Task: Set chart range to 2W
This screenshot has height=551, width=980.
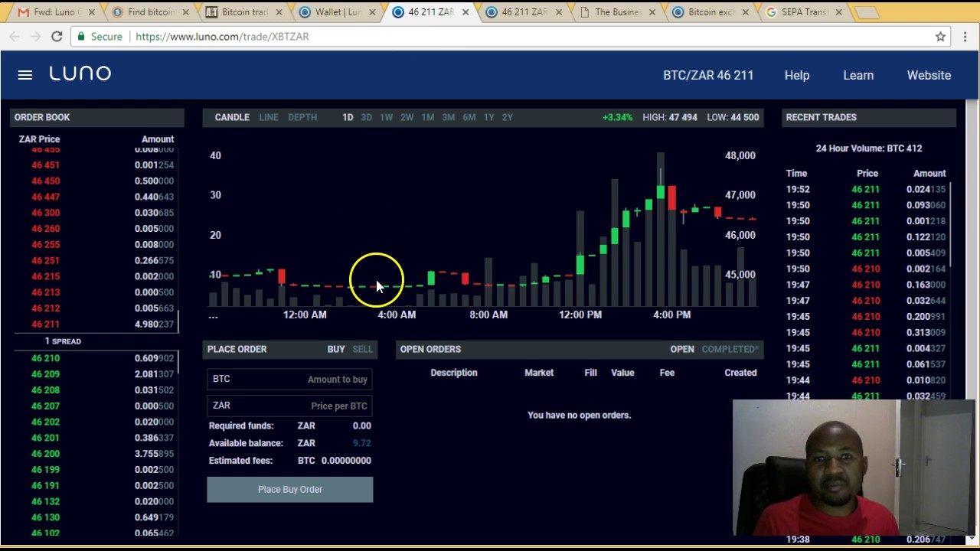Action: [x=407, y=117]
